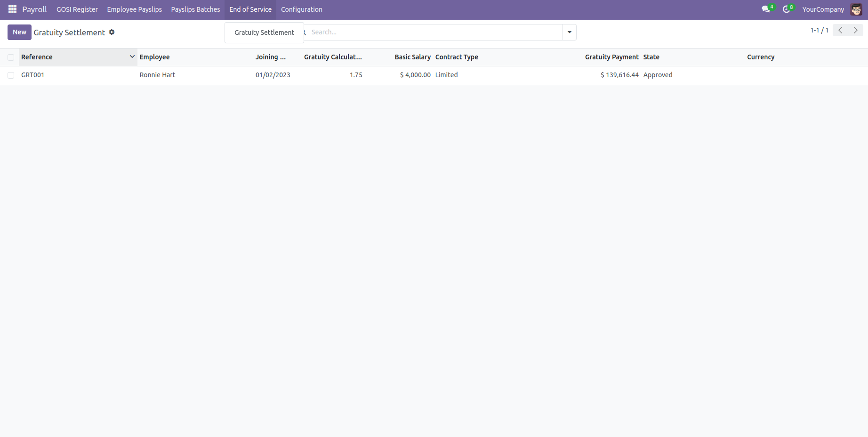
Task: Open the Reference column sort chevron
Action: click(132, 57)
